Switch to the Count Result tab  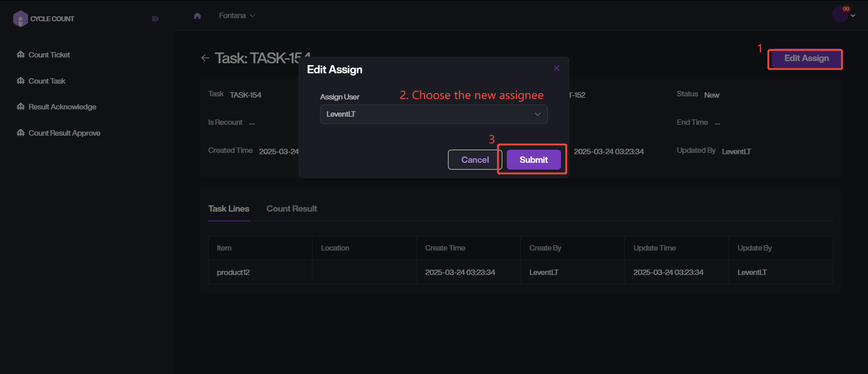click(292, 209)
